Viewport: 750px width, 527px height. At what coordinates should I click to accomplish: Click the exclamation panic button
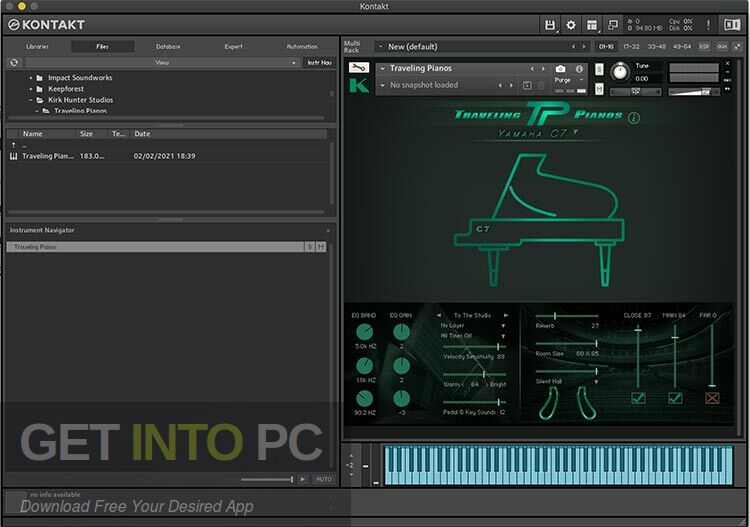[x=708, y=25]
